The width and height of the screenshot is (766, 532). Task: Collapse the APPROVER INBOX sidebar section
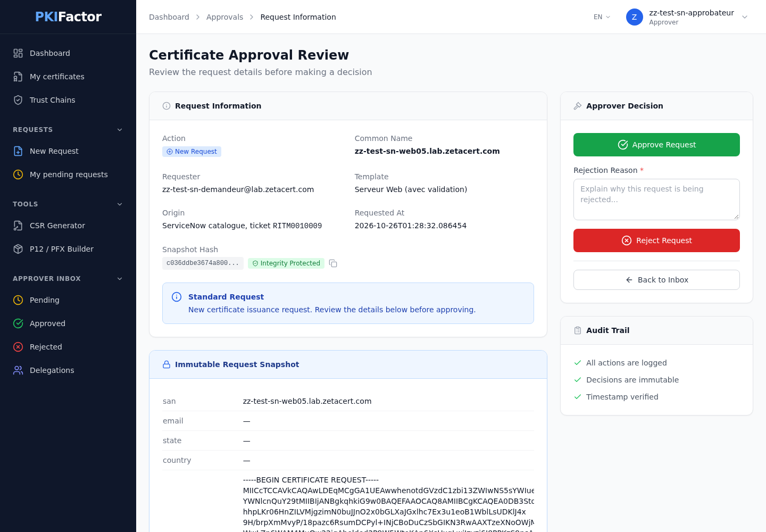(x=120, y=279)
